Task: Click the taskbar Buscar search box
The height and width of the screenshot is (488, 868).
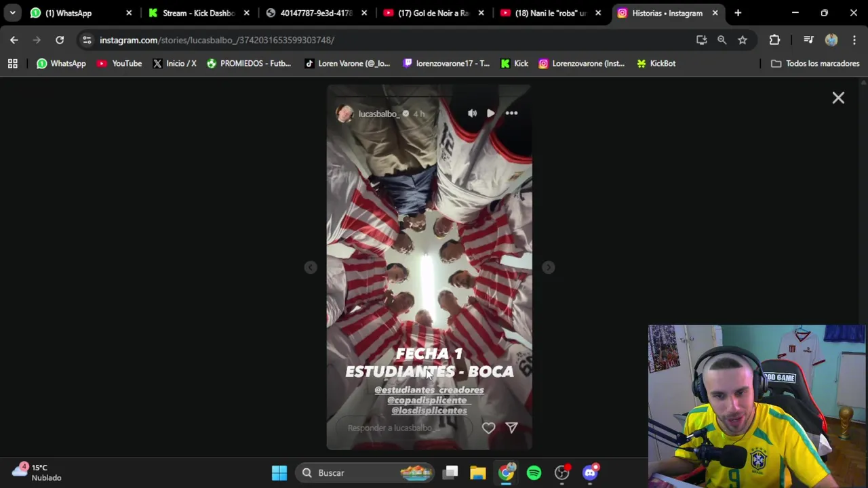Action: tap(366, 472)
